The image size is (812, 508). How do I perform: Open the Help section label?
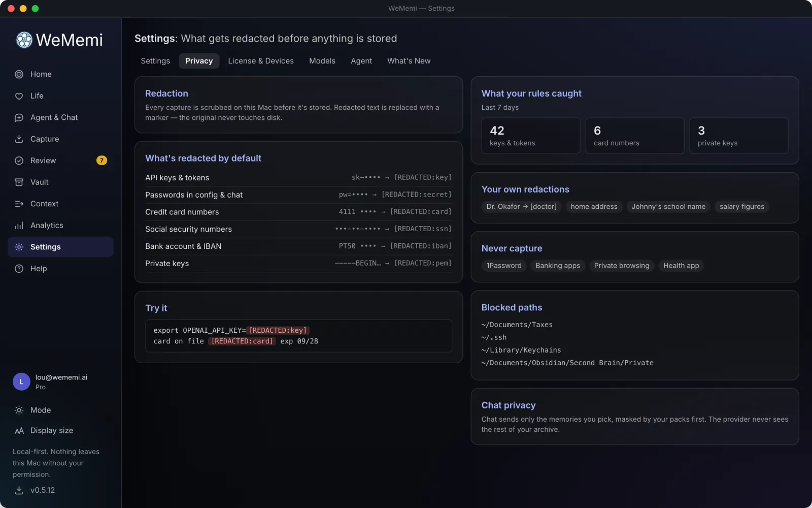pos(39,269)
